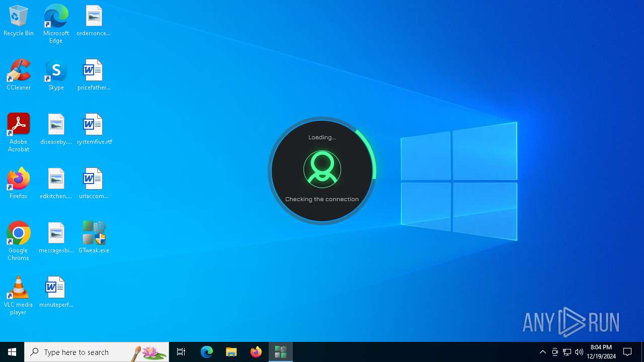Launch Firefox desktop shortcut

coord(19,184)
